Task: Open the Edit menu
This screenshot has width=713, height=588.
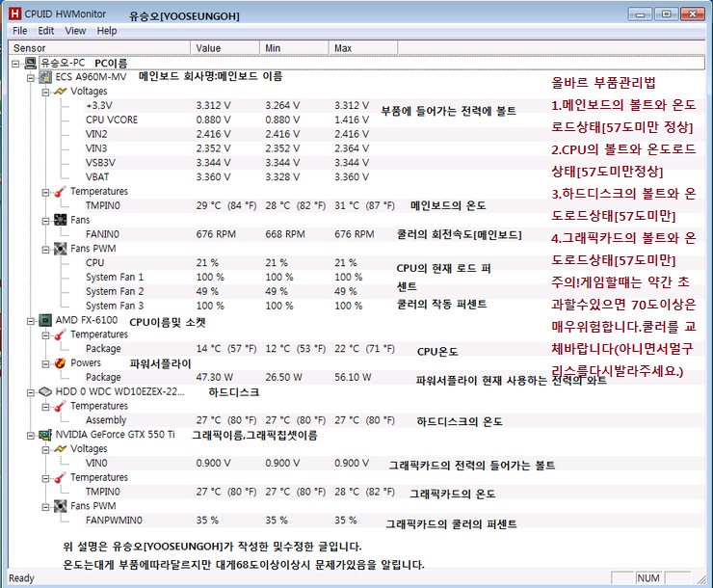Action: [x=46, y=31]
